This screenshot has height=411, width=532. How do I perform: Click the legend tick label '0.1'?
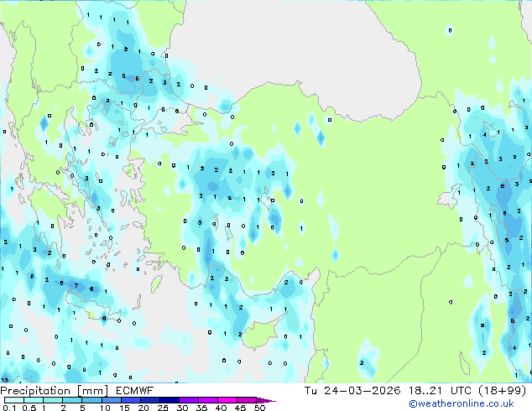[x=9, y=408]
